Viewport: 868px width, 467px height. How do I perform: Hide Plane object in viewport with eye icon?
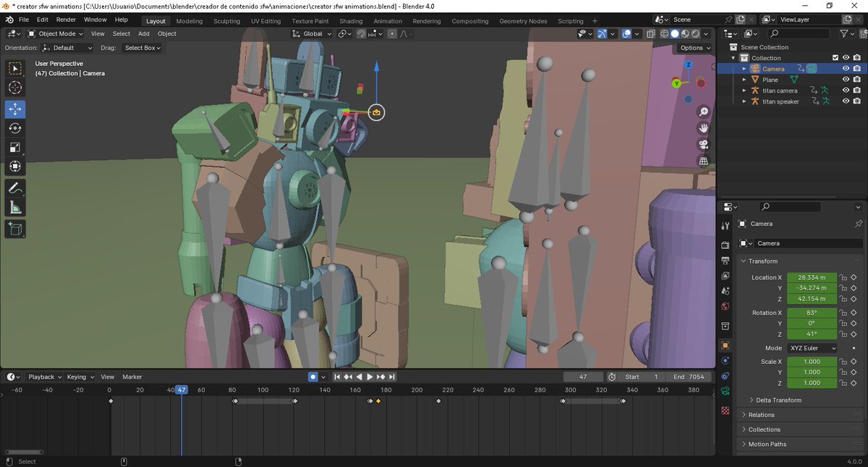[x=846, y=80]
